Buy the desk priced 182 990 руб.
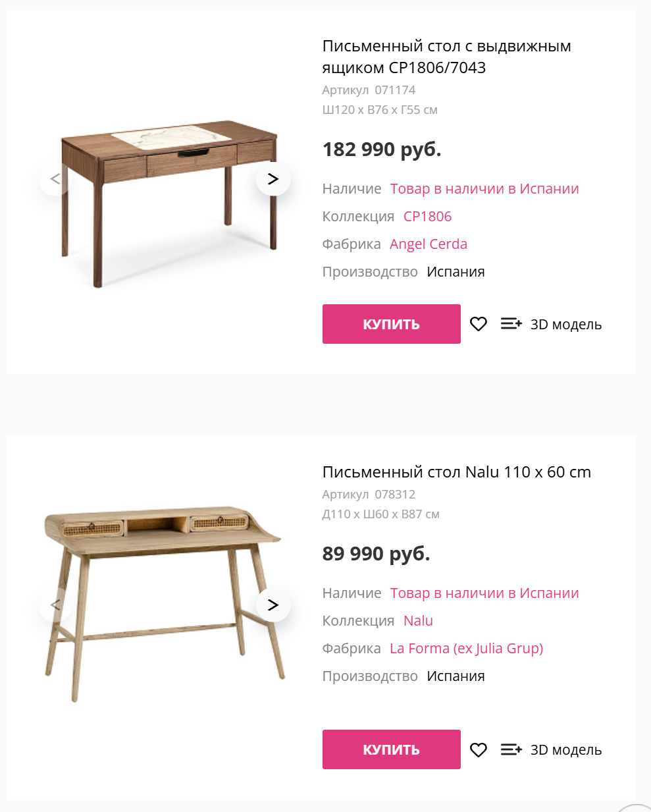 [x=391, y=324]
